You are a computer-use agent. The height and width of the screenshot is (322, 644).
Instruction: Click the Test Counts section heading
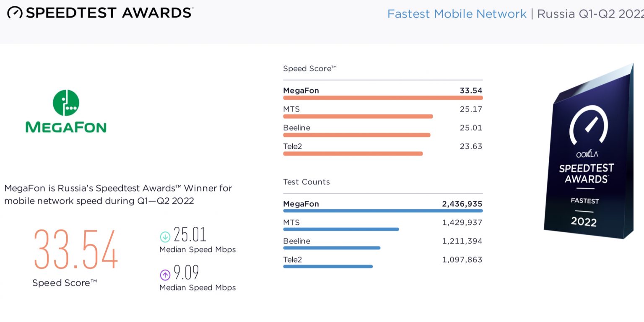click(306, 182)
